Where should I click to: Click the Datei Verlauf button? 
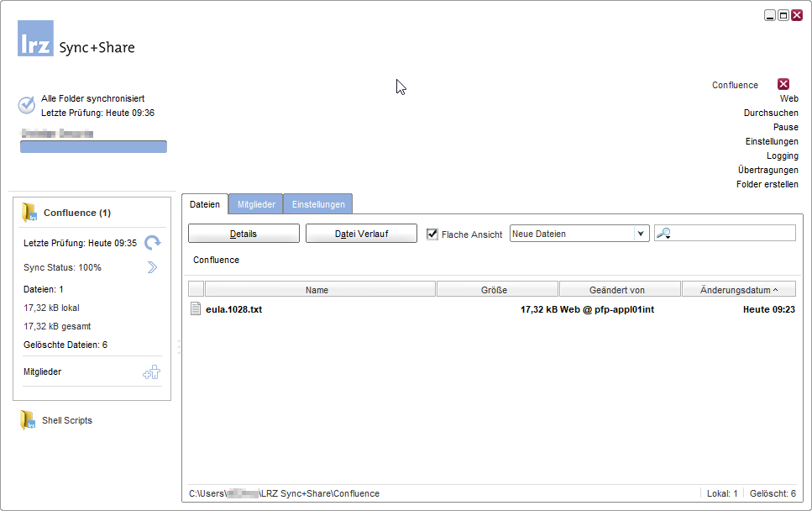point(361,234)
